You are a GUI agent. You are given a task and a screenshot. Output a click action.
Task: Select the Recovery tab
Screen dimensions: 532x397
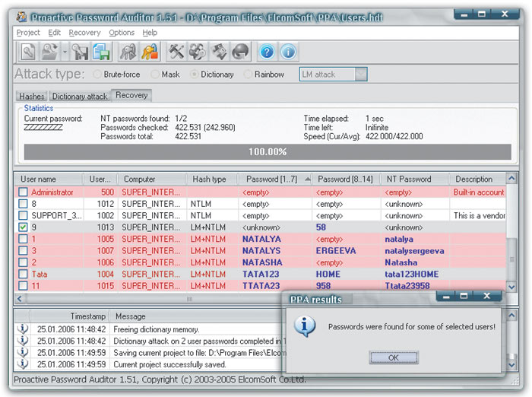[x=131, y=95]
